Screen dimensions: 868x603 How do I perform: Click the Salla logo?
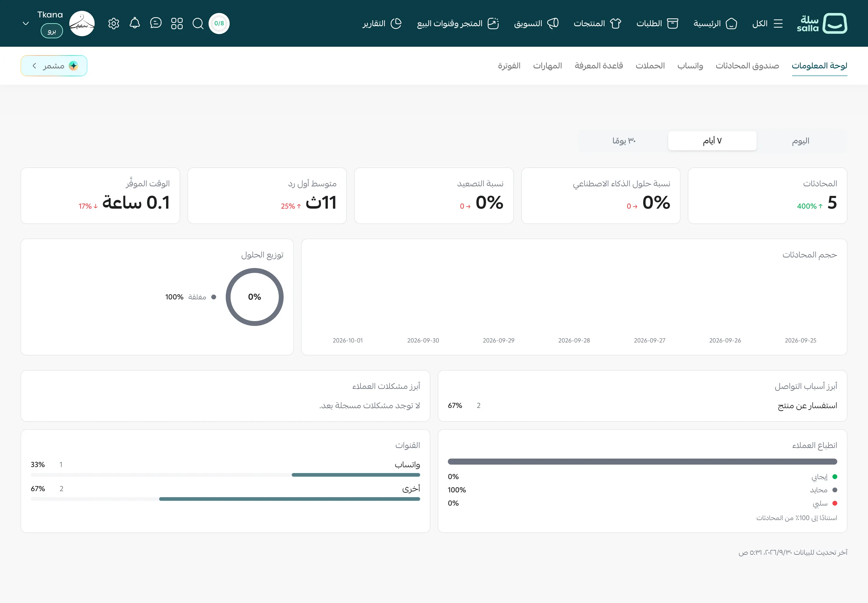point(822,24)
